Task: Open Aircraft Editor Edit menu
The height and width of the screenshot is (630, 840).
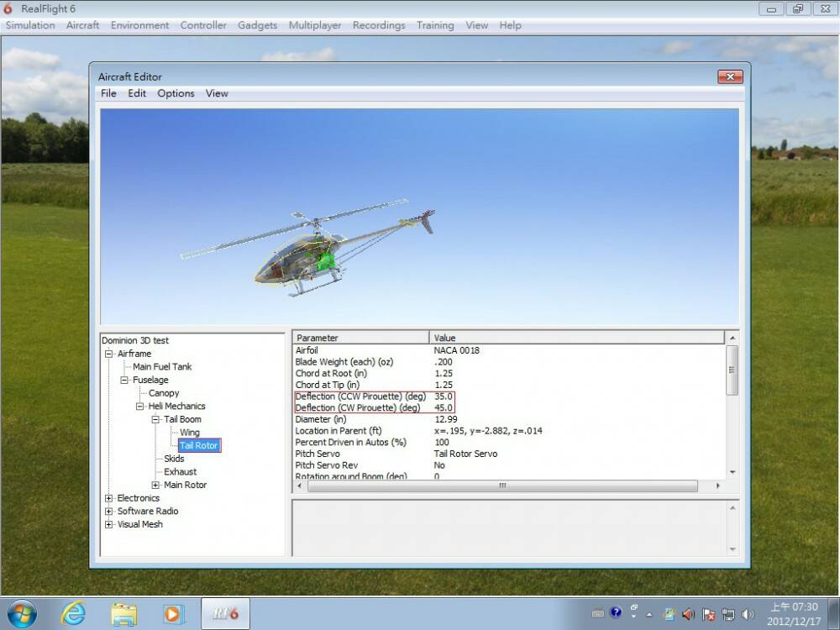Action: (137, 93)
